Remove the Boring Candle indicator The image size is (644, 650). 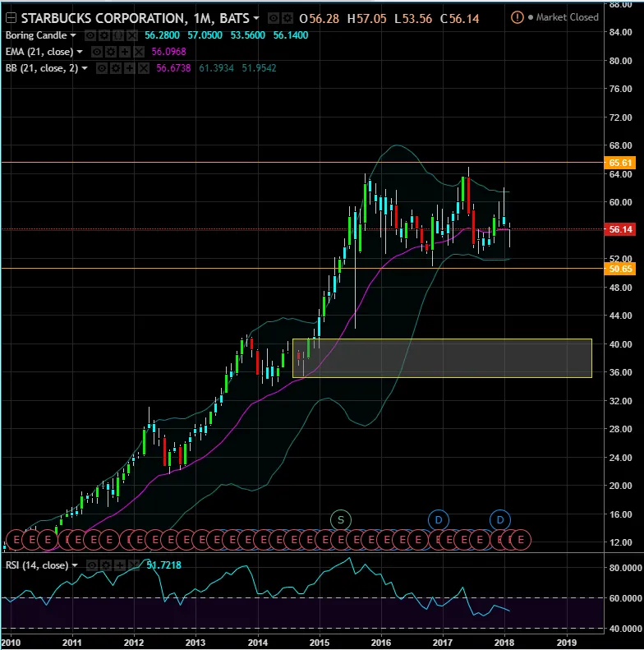coord(132,35)
